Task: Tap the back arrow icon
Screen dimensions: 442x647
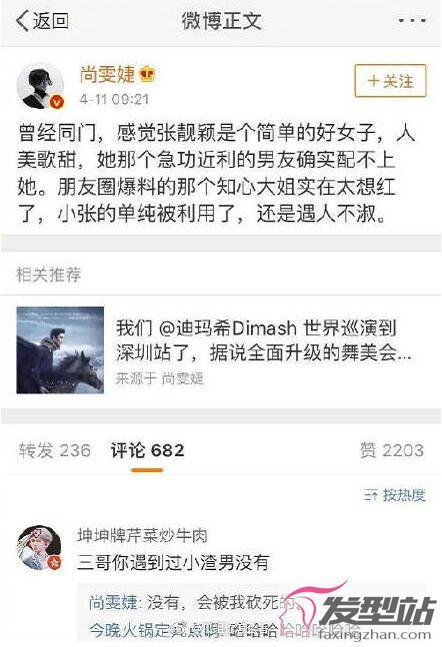Action: pyautogui.click(x=23, y=21)
